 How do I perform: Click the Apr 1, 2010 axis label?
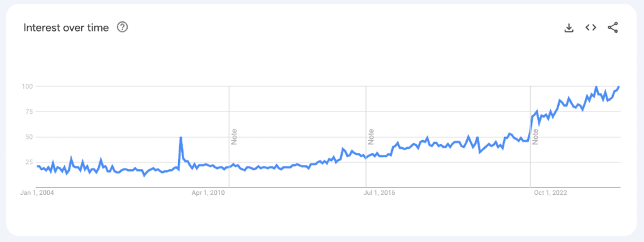[x=209, y=193]
